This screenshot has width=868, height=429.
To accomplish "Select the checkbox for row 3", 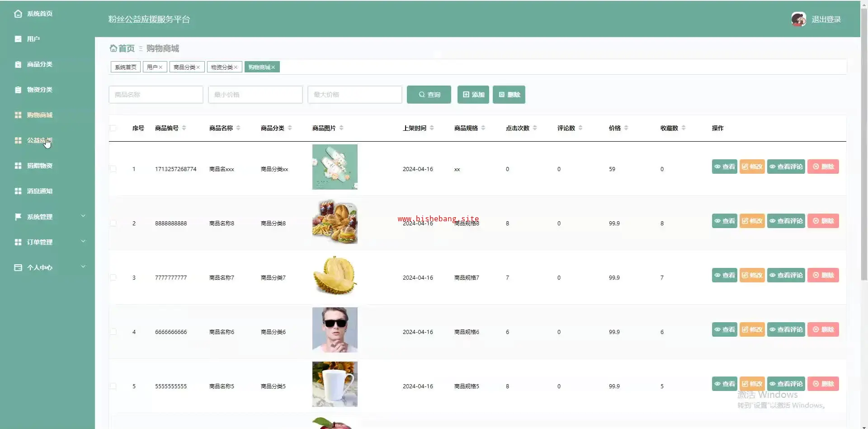I will (x=113, y=277).
